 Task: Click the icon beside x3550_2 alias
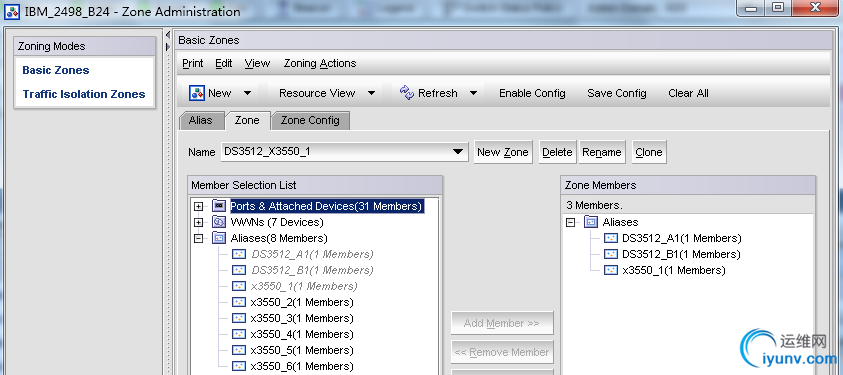click(239, 302)
